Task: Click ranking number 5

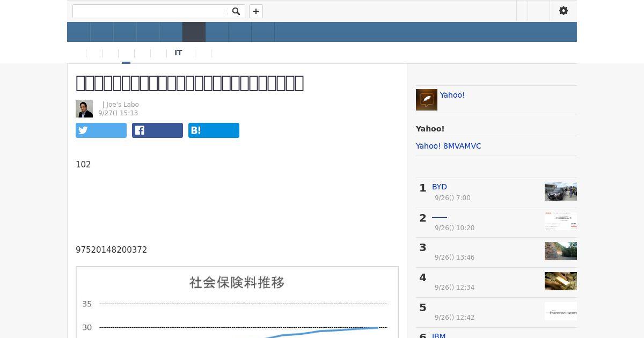Action: point(423,307)
